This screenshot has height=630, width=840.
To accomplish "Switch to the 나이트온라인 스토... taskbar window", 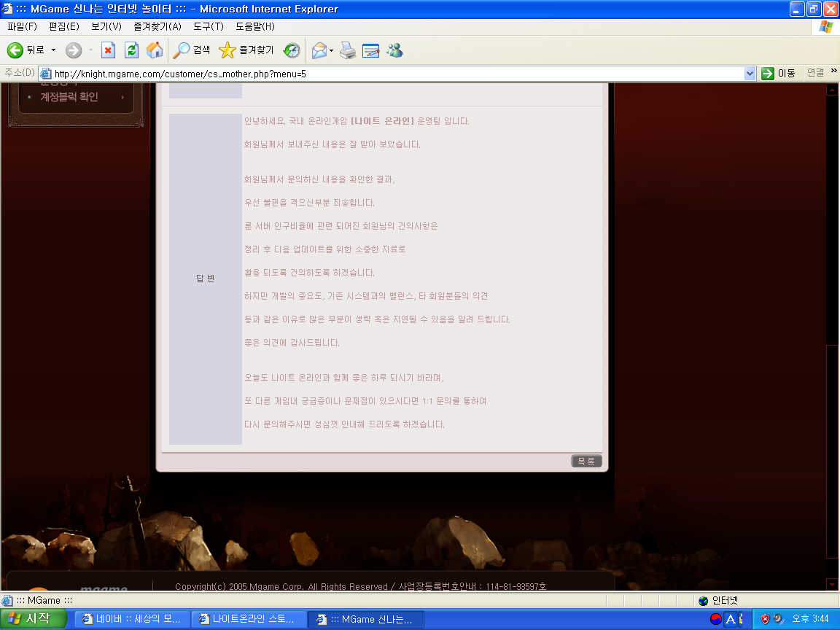I will tap(249, 619).
